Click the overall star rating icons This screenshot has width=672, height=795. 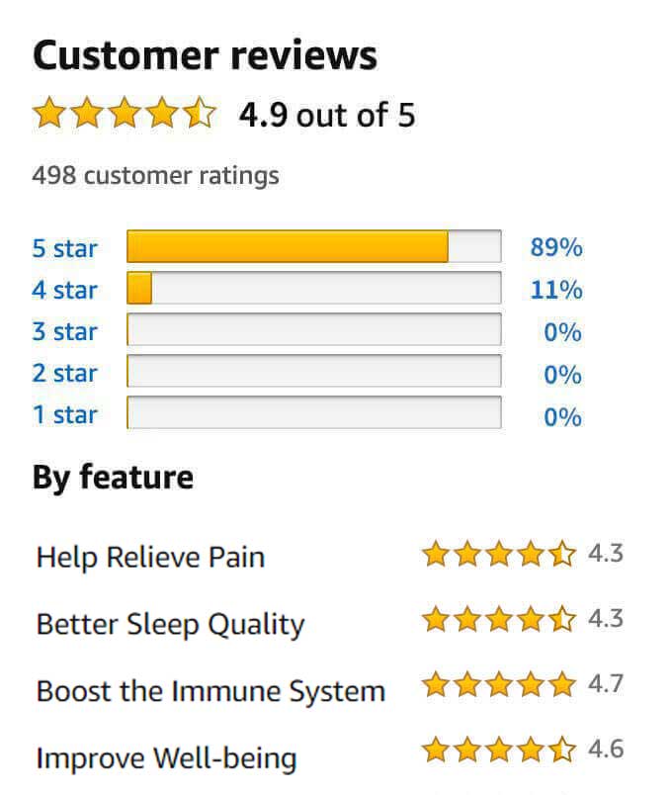pyautogui.click(x=125, y=115)
